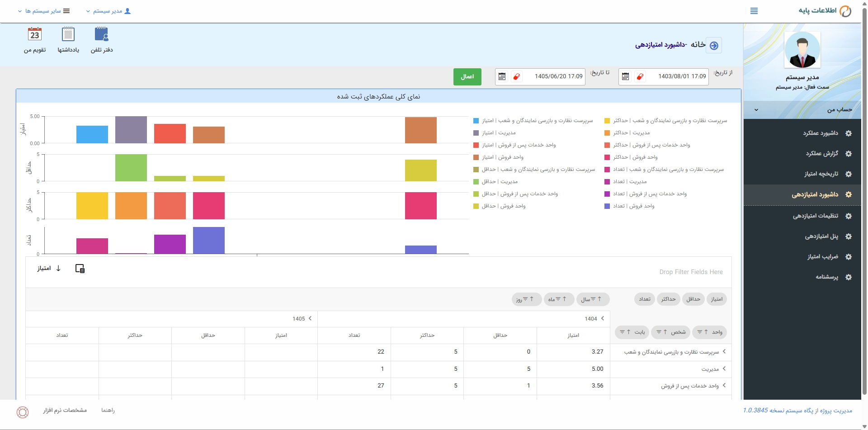The image size is (868, 430).
Task: Clear the تا تاریخ date with eraser icon
Action: point(516,77)
